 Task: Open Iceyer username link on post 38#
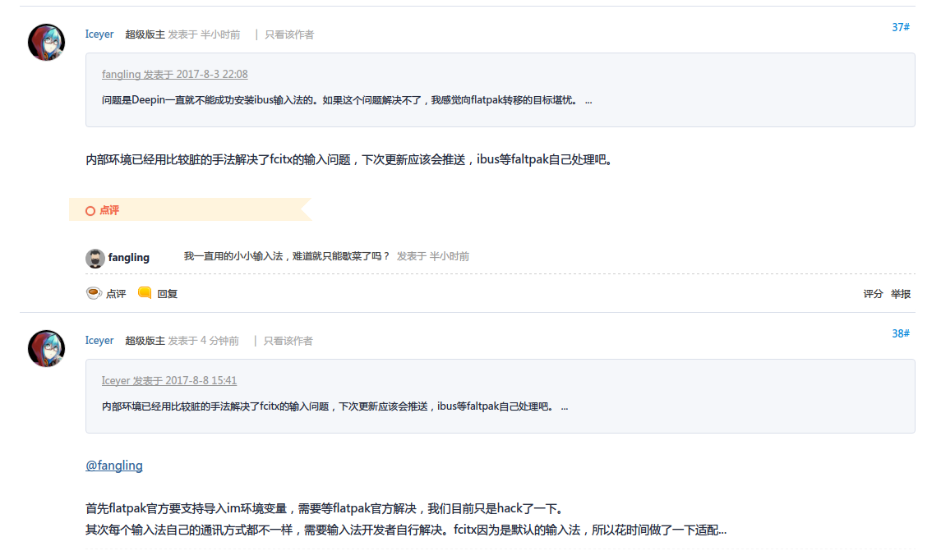tap(99, 341)
